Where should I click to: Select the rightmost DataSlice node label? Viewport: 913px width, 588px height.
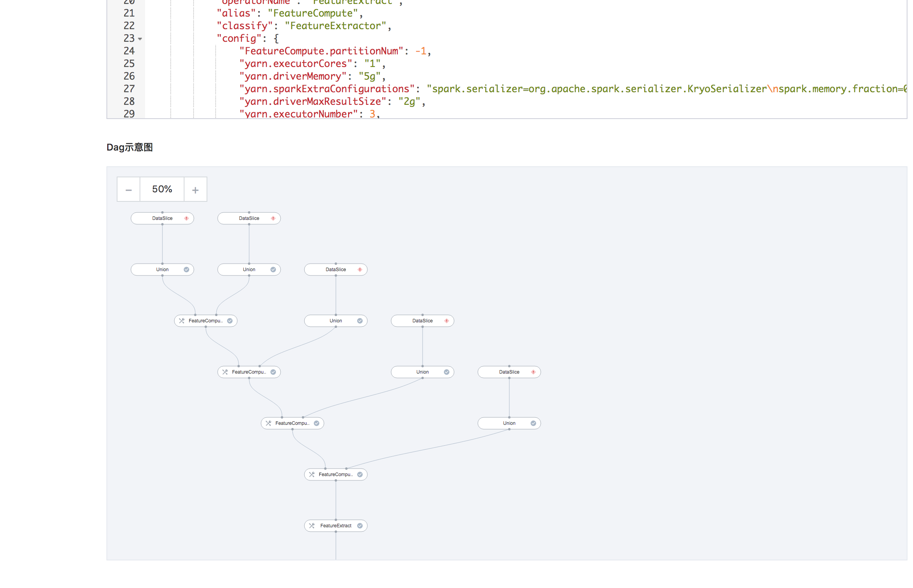click(x=509, y=372)
